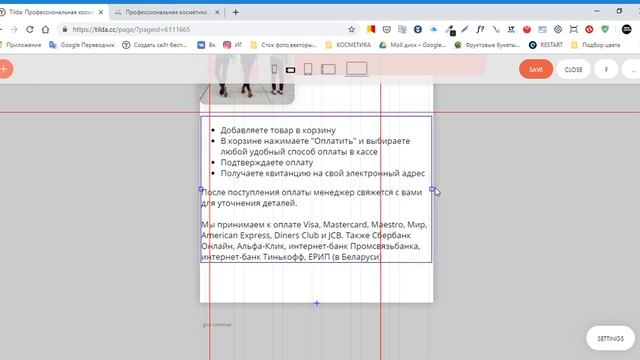
Task: Open Фруктовые букеты bookmark
Action: [487, 45]
